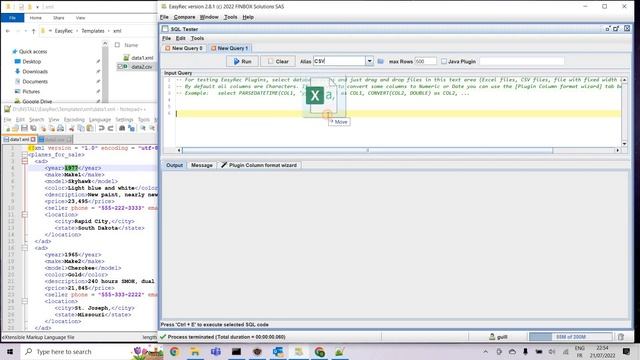Click the Save icon in Notepad++ toolbar

pos(24,129)
